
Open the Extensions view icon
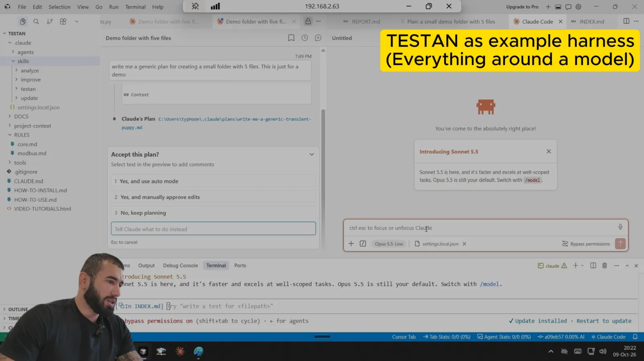[63, 21]
